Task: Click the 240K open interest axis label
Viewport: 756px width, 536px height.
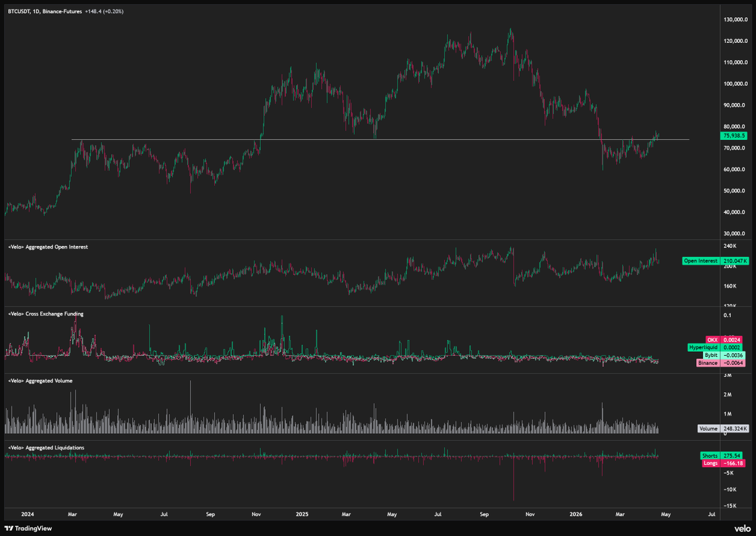Action: point(729,247)
